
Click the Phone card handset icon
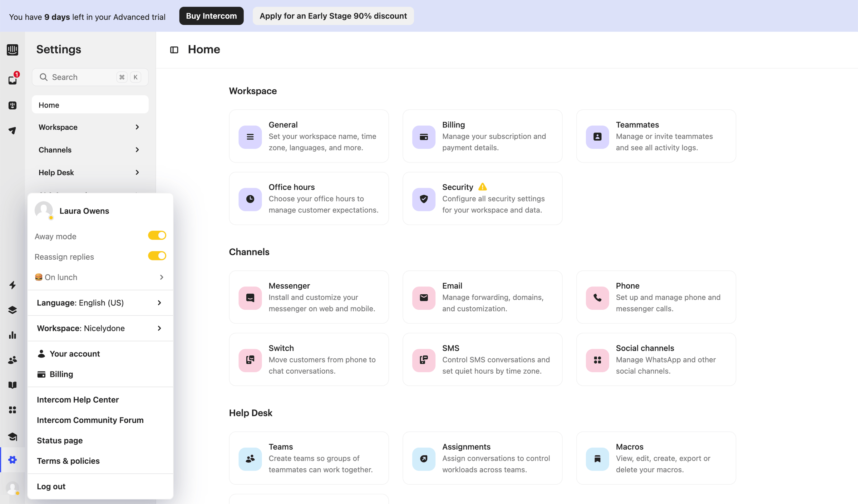tap(597, 298)
